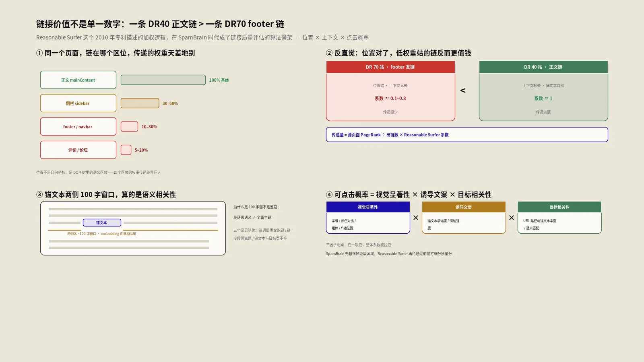The width and height of the screenshot is (644, 362).
Task: Select section heading ① 同一个页面
Action: (116, 53)
